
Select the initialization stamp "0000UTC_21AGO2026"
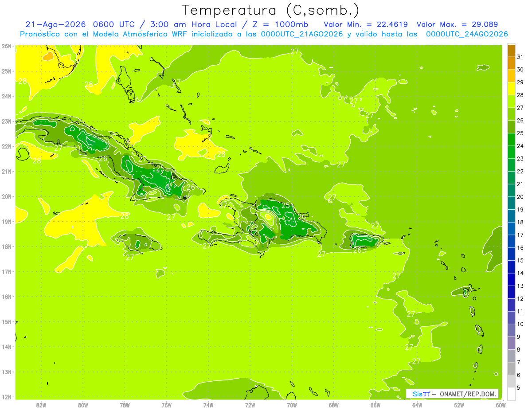(x=302, y=34)
